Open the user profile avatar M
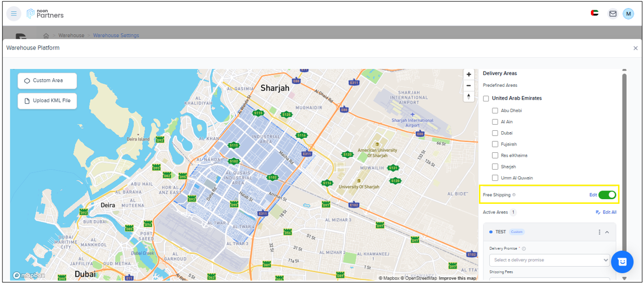The height and width of the screenshot is (284, 644). (x=628, y=14)
